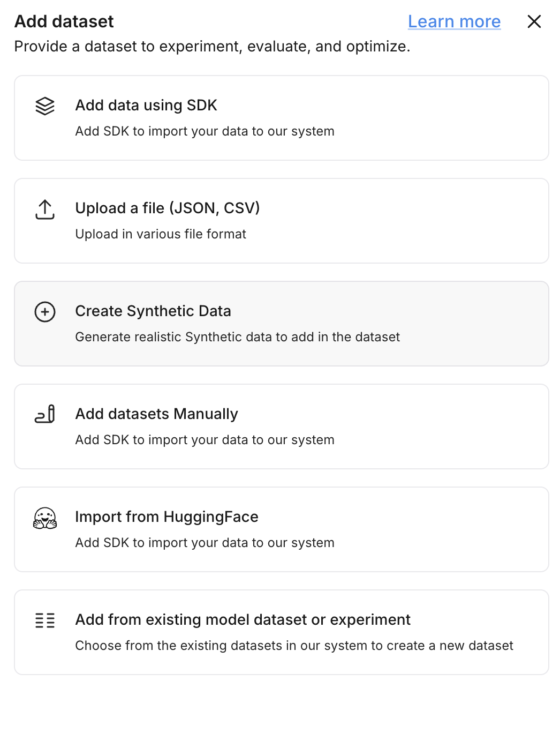Viewport: 560px width, 748px height.
Task: Select 'Create Synthetic Data' title
Action: (x=153, y=311)
